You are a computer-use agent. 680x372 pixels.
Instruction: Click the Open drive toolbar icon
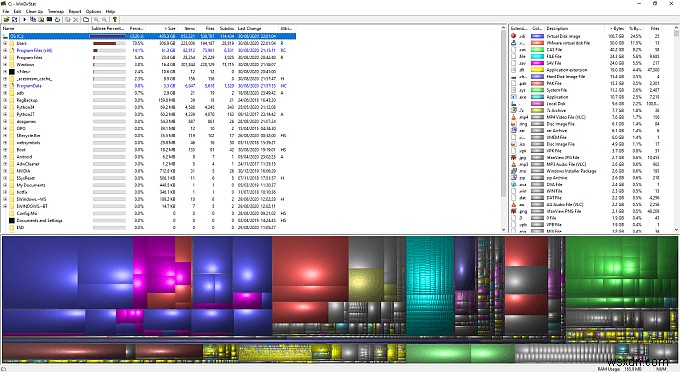[x=7, y=20]
